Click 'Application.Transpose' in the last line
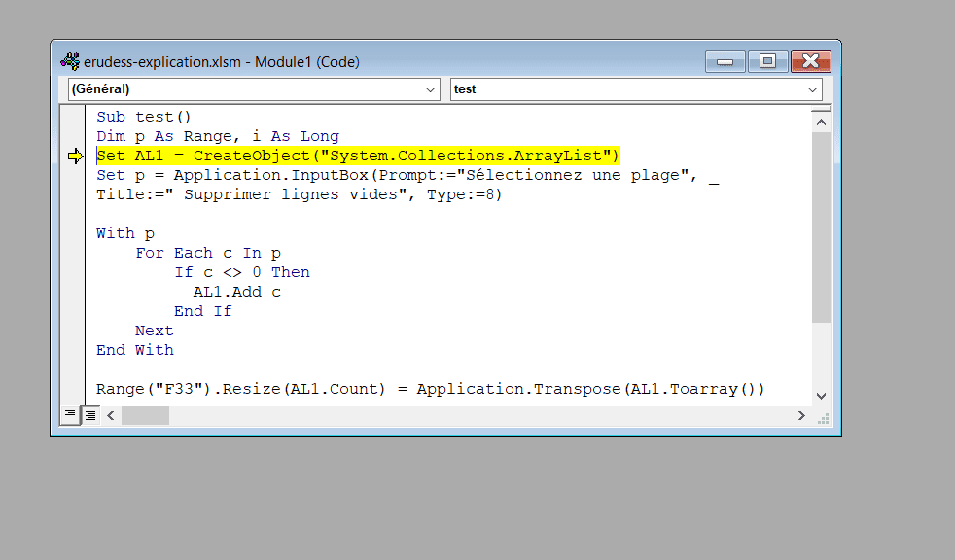 518,390
